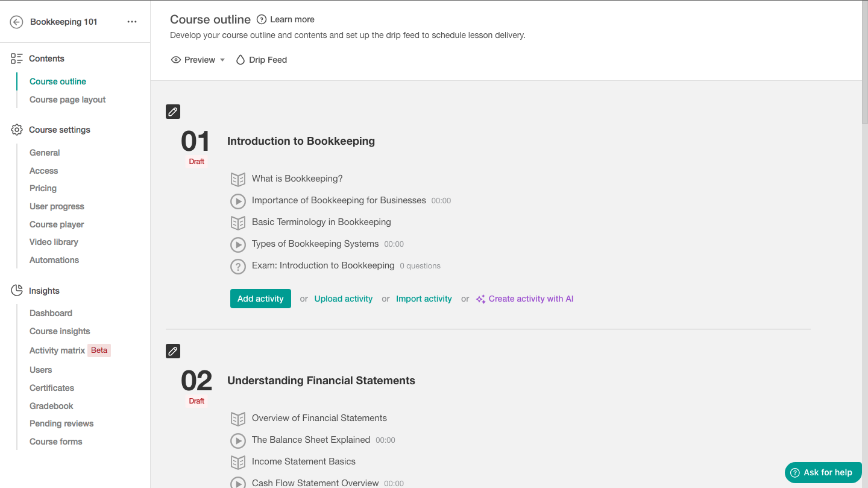Click the Course settings gear icon

(17, 129)
